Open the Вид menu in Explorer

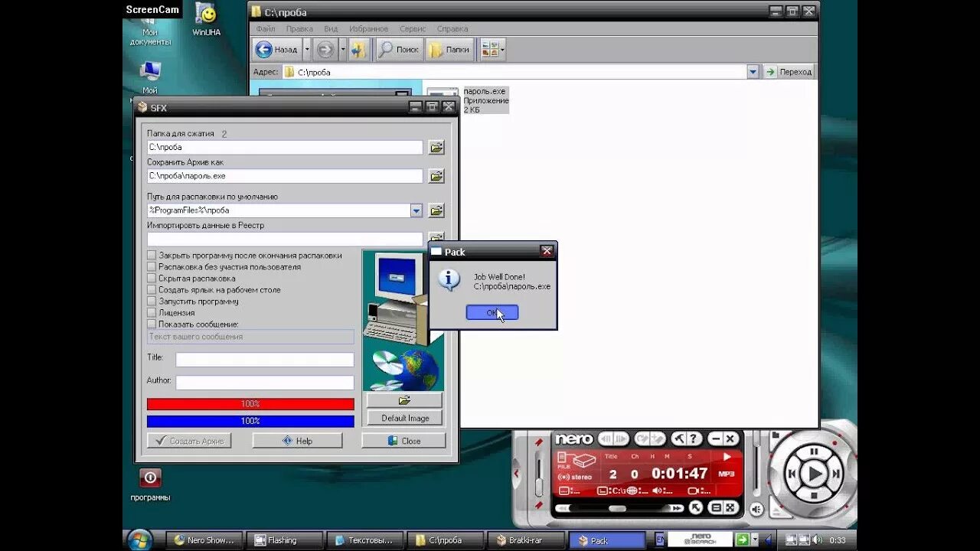pyautogui.click(x=331, y=28)
